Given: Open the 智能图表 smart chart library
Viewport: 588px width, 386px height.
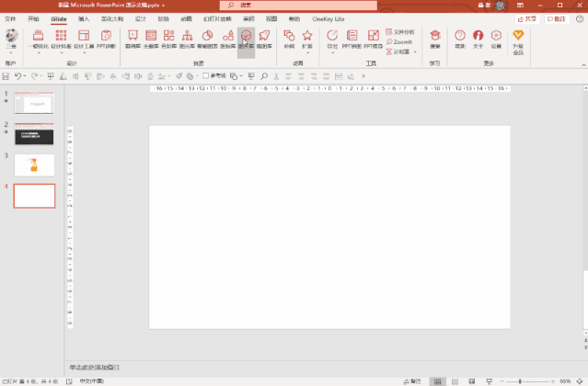Looking at the screenshot, I should pyautogui.click(x=207, y=39).
